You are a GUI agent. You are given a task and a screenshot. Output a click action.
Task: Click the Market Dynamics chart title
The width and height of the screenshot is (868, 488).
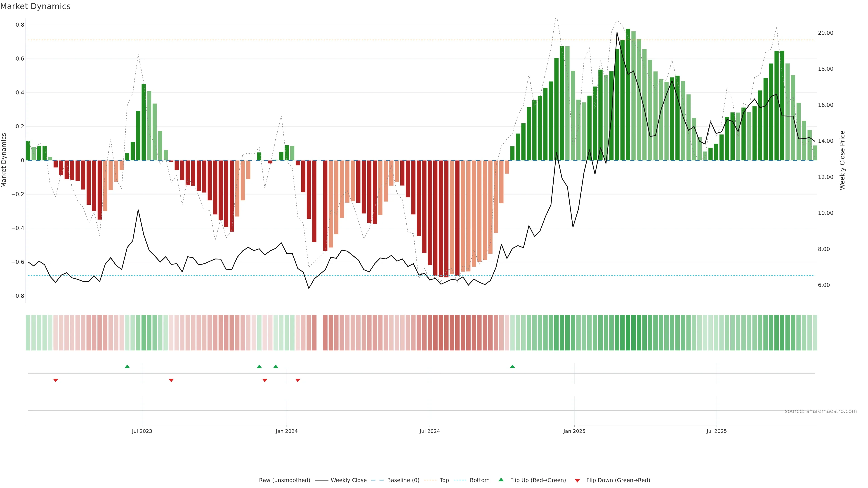[x=35, y=6]
